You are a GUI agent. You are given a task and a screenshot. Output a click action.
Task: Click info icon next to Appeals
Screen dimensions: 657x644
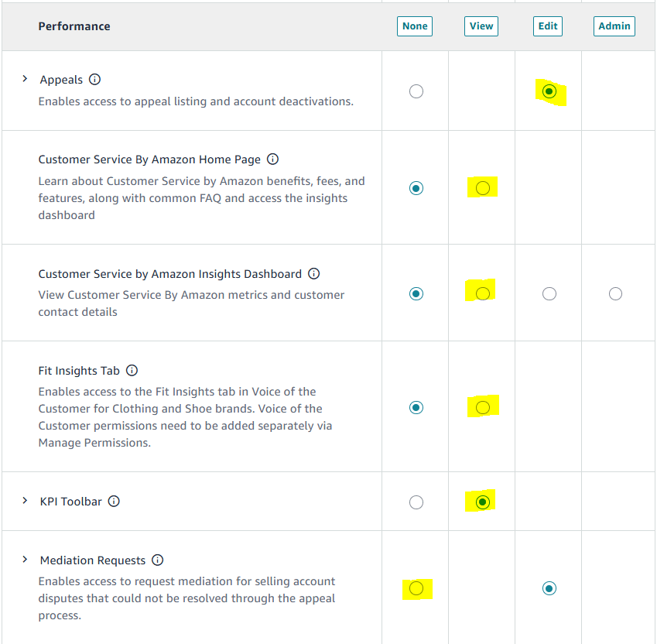pyautogui.click(x=95, y=80)
